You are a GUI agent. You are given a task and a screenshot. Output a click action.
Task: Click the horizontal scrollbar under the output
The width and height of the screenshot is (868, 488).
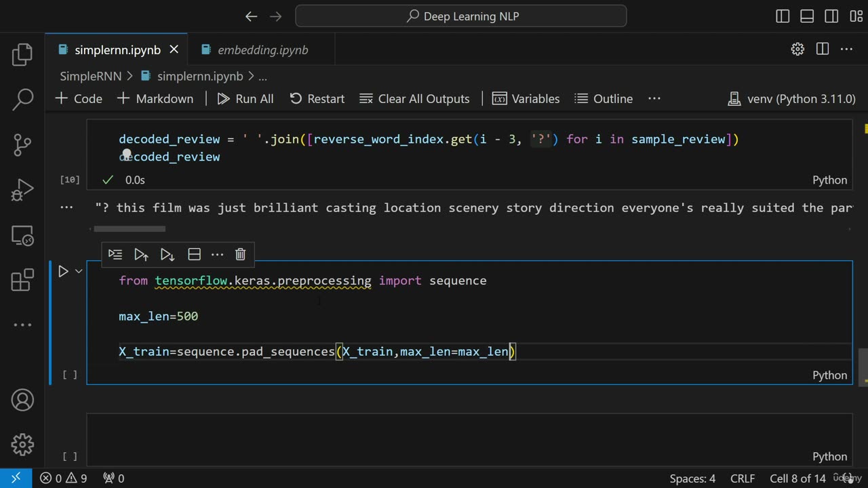coord(130,229)
